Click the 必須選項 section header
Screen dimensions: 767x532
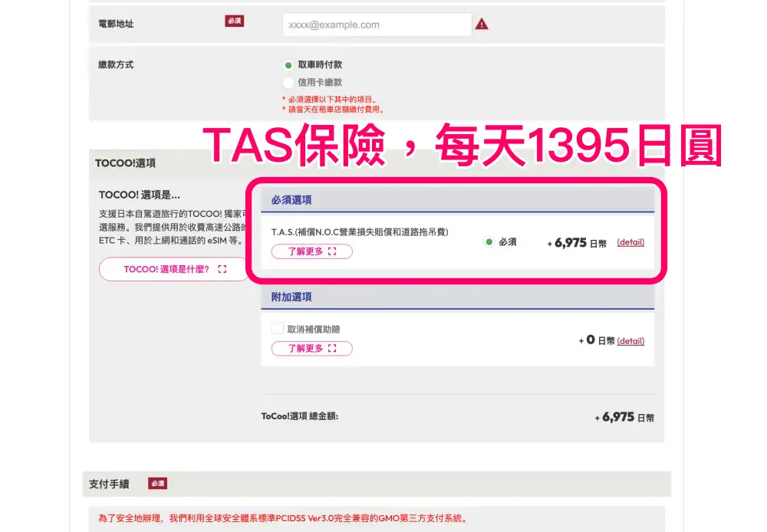tap(291, 200)
